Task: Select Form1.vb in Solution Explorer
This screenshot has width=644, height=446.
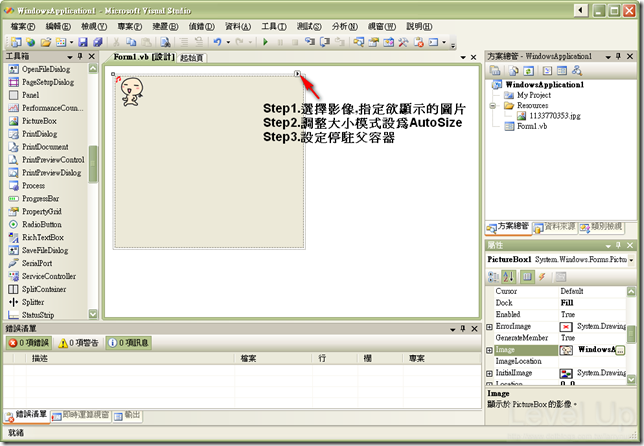Action: 531,126
